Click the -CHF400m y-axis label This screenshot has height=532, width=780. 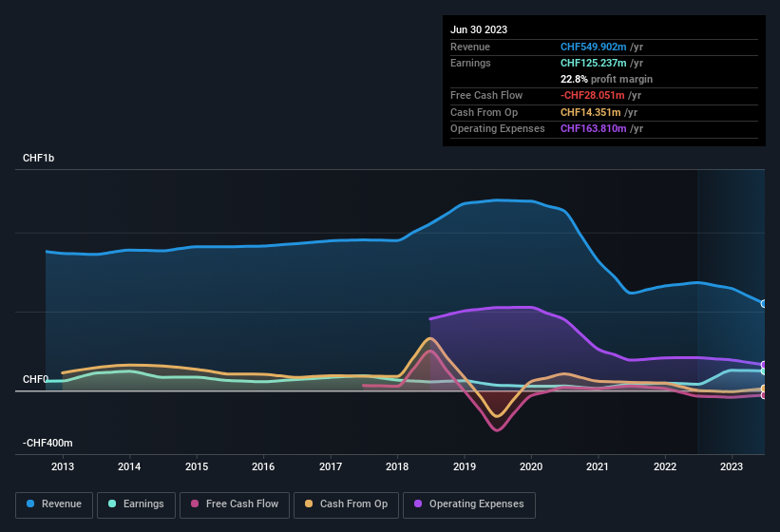(x=48, y=443)
